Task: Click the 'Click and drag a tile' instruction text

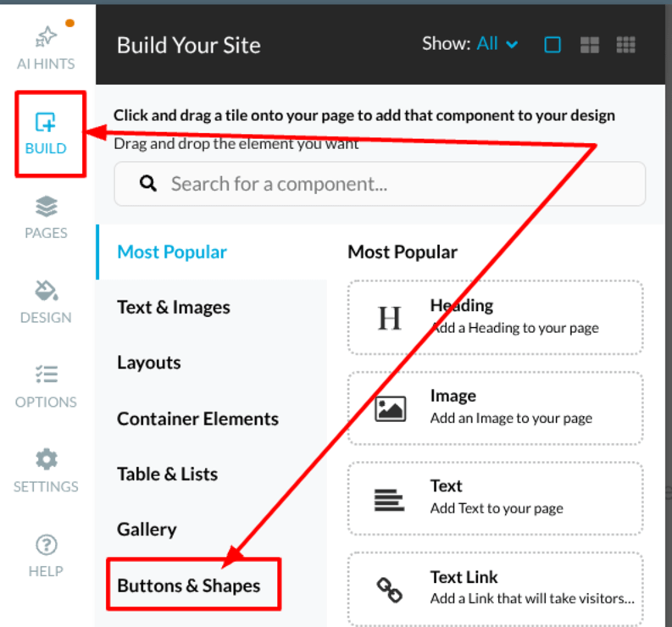Action: [x=364, y=115]
